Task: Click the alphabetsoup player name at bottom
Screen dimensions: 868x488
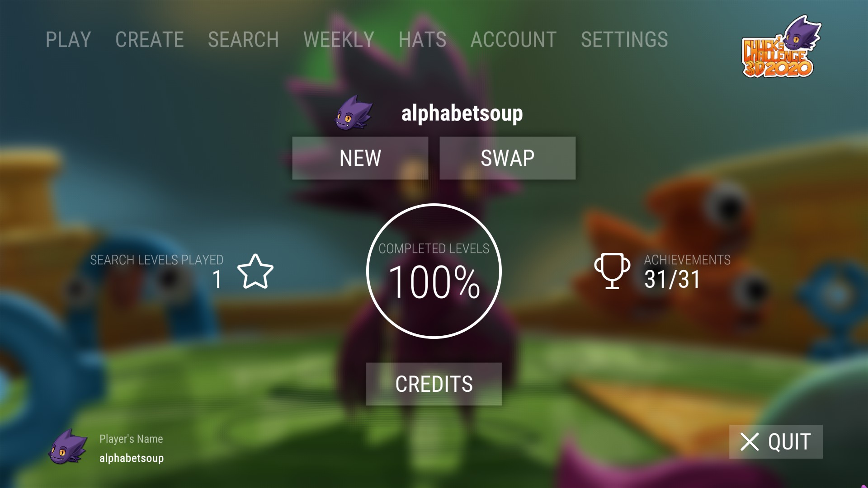Action: click(132, 458)
